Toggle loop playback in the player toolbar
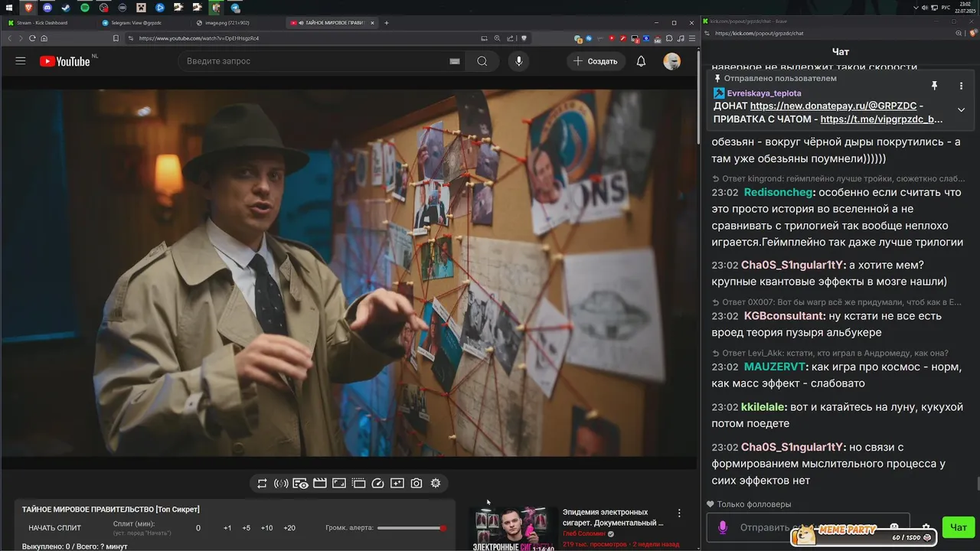This screenshot has width=980, height=551. [x=262, y=484]
